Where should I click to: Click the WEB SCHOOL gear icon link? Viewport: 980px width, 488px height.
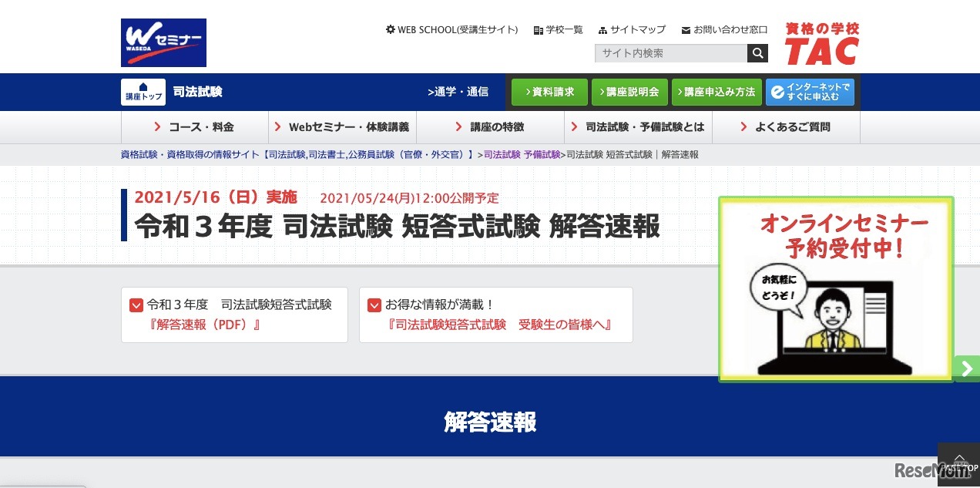pos(451,29)
